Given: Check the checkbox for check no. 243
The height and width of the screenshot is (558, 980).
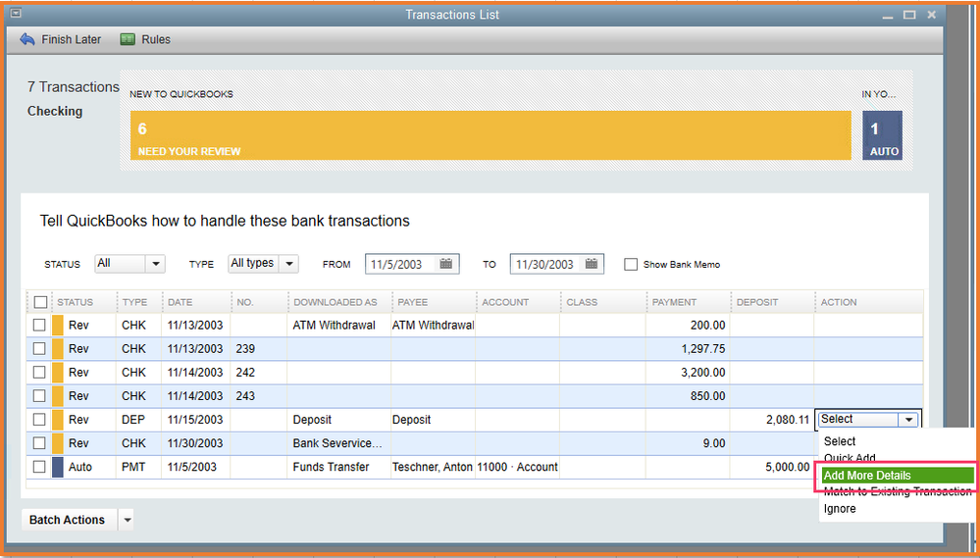Looking at the screenshot, I should tap(39, 395).
